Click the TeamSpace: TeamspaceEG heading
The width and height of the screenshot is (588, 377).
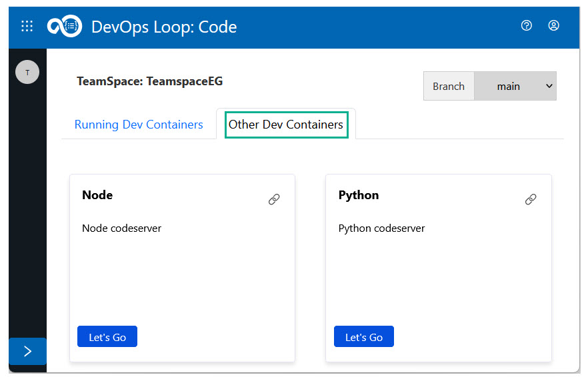[150, 82]
